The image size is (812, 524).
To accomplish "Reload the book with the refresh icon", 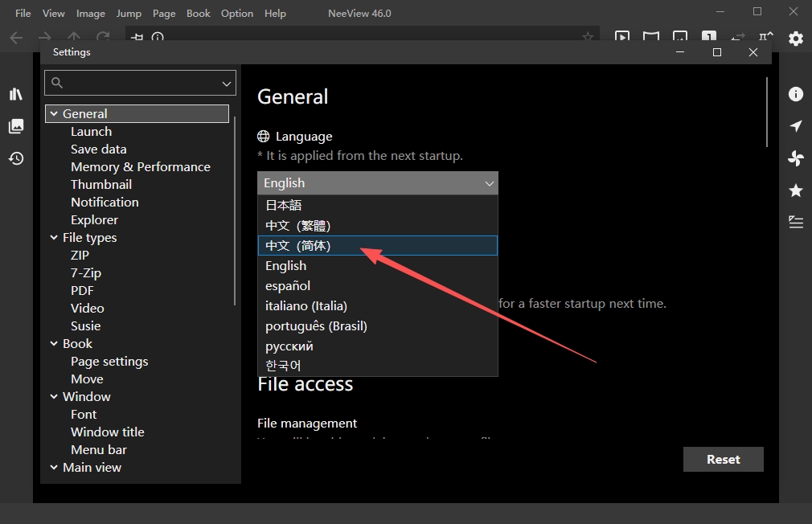I will coord(103,37).
